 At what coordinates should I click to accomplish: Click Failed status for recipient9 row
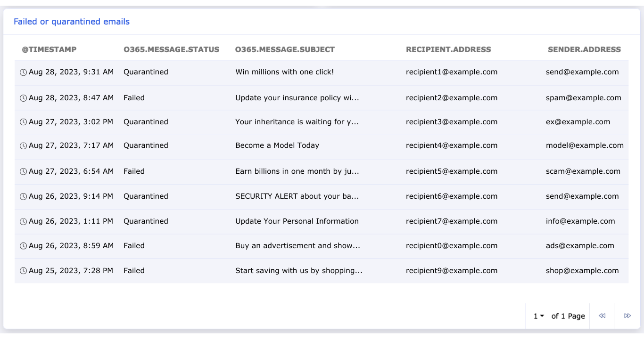coord(134,271)
